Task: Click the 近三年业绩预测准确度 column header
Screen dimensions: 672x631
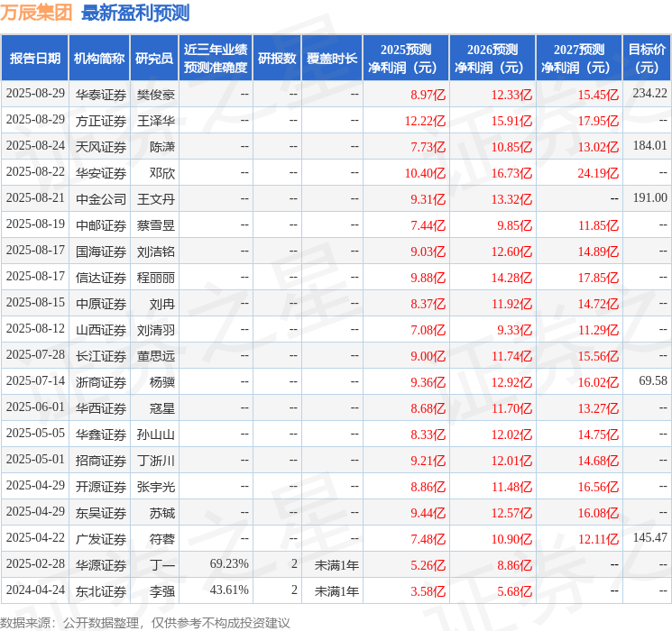Action: pyautogui.click(x=216, y=59)
